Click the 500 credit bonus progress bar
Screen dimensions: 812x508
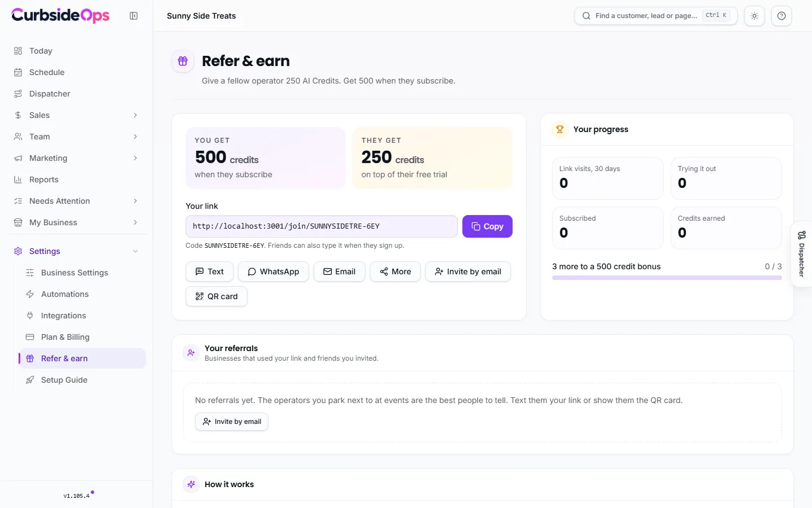click(x=667, y=278)
